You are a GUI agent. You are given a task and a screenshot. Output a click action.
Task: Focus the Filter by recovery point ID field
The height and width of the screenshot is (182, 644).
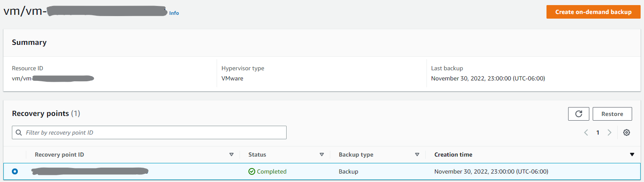[x=153, y=132]
